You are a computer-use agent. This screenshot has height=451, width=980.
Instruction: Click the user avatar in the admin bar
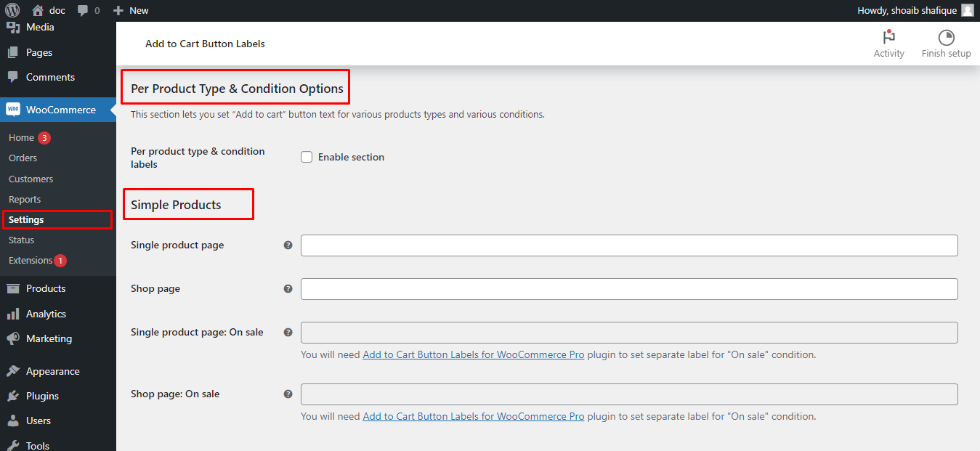[x=968, y=10]
